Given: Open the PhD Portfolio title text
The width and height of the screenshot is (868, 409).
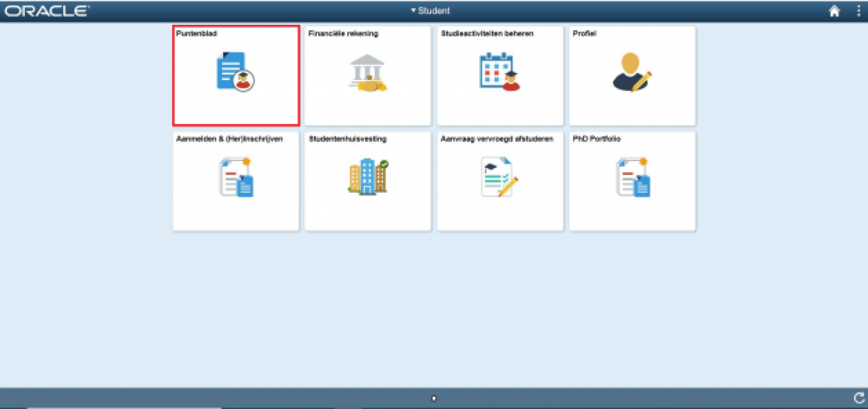Looking at the screenshot, I should 596,139.
